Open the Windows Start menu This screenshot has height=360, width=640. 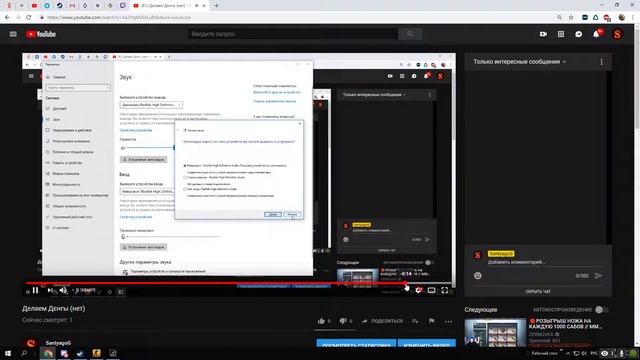point(8,353)
